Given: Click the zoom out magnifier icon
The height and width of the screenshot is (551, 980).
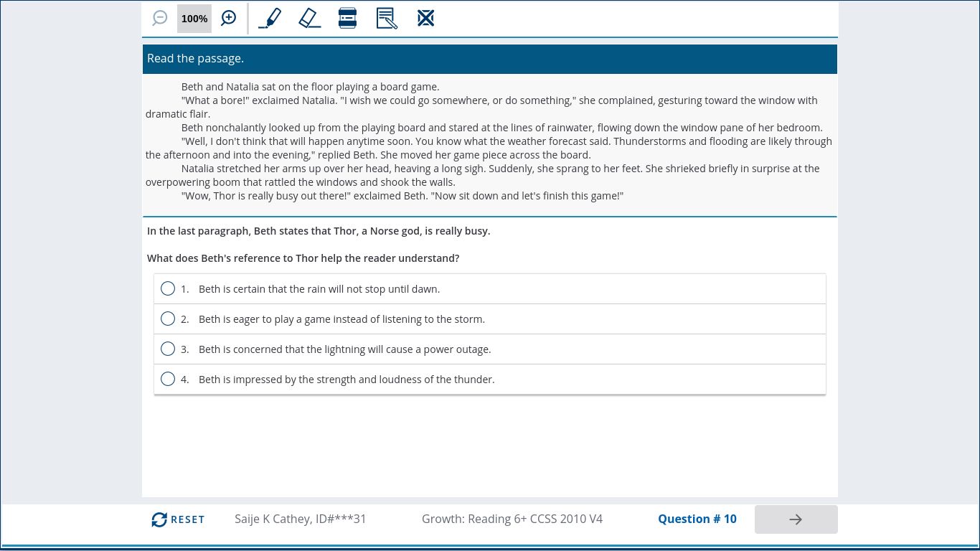Looking at the screenshot, I should click(x=160, y=18).
